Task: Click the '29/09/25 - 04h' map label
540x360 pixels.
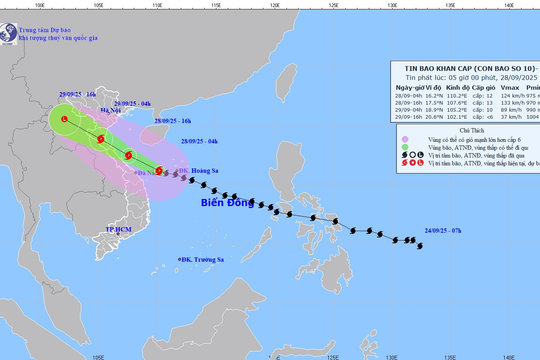Action: coord(132,104)
